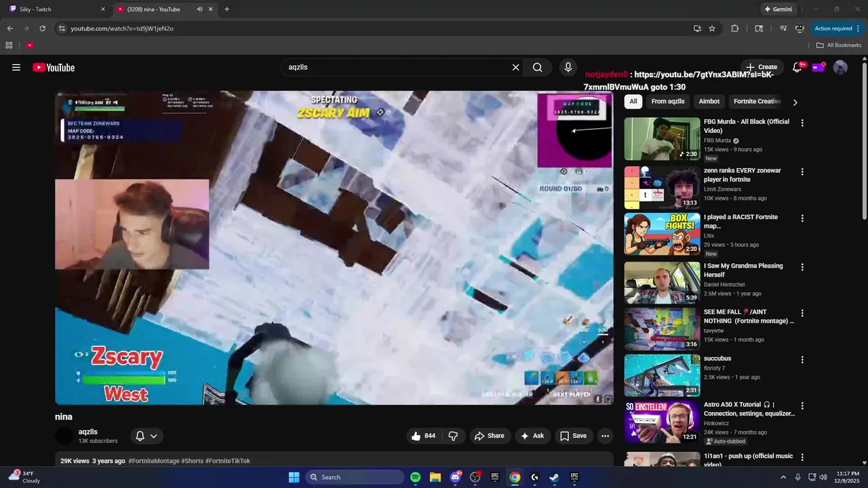This screenshot has height=488, width=868.
Task: Toggle microphone tray icon
Action: [x=797, y=477]
